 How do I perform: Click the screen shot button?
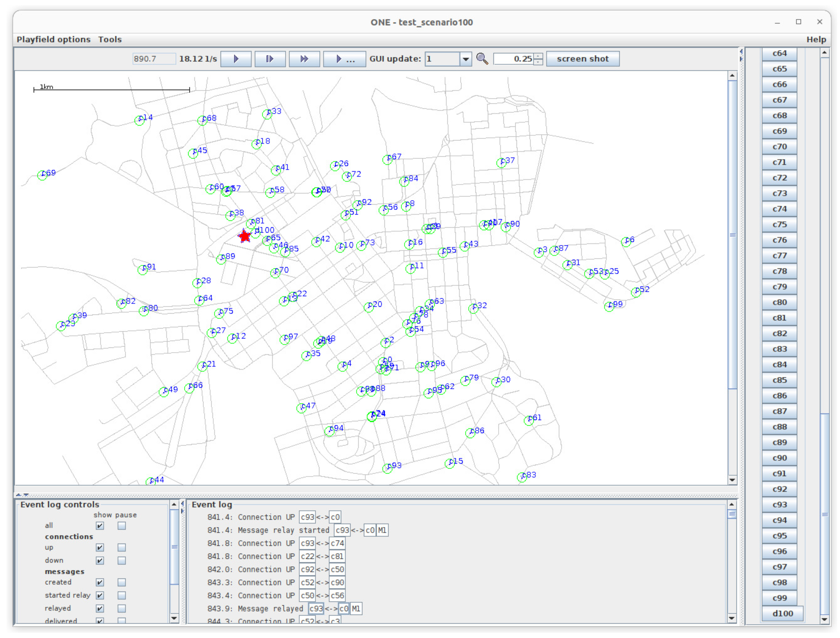(x=582, y=59)
